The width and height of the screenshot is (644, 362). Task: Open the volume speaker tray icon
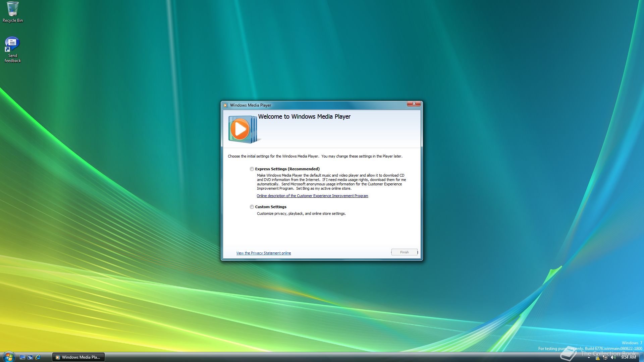(x=613, y=358)
